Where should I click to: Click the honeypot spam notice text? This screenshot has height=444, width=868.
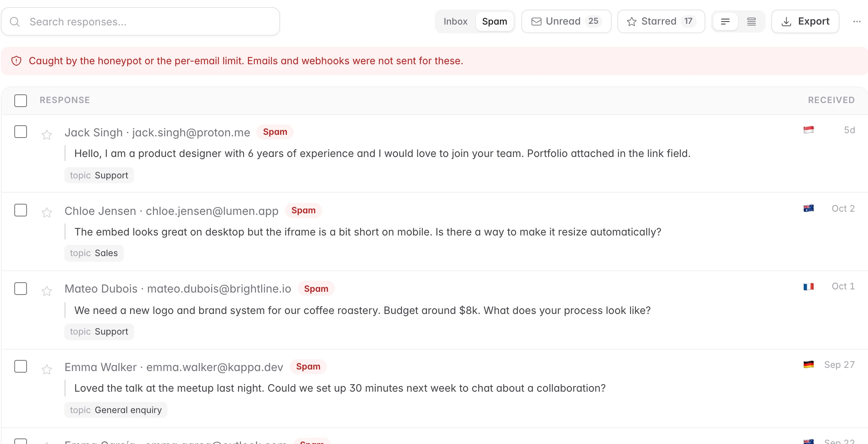tap(246, 61)
